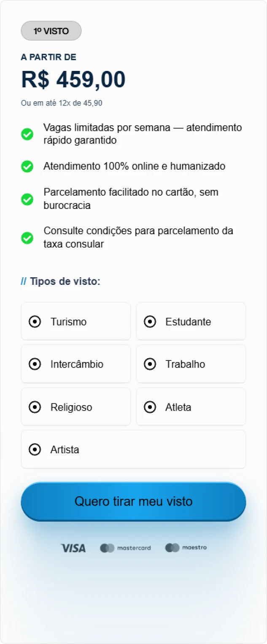Click 'Ou em até 12x de 45,90' text
Image resolution: width=267 pixels, height=644 pixels.
click(x=62, y=103)
